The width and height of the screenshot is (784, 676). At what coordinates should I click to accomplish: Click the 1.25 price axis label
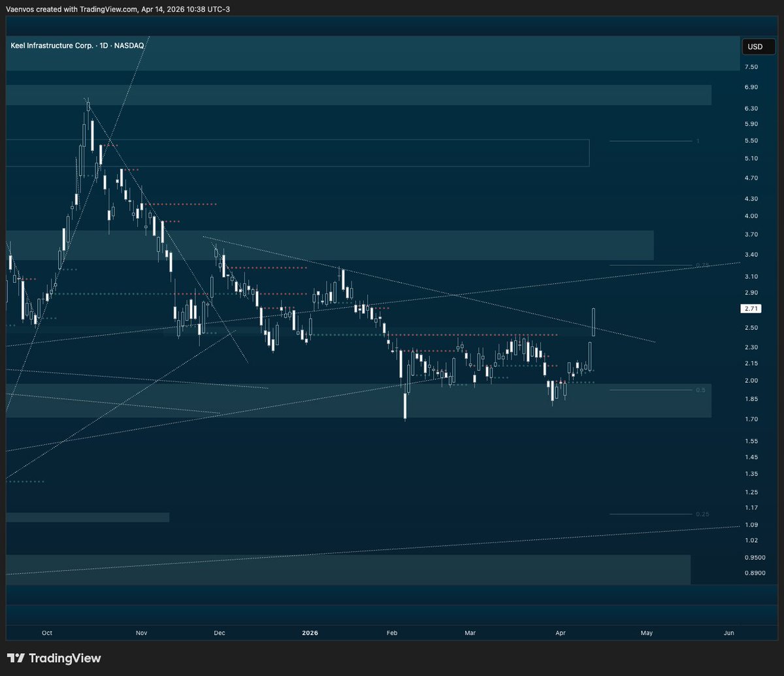point(751,492)
